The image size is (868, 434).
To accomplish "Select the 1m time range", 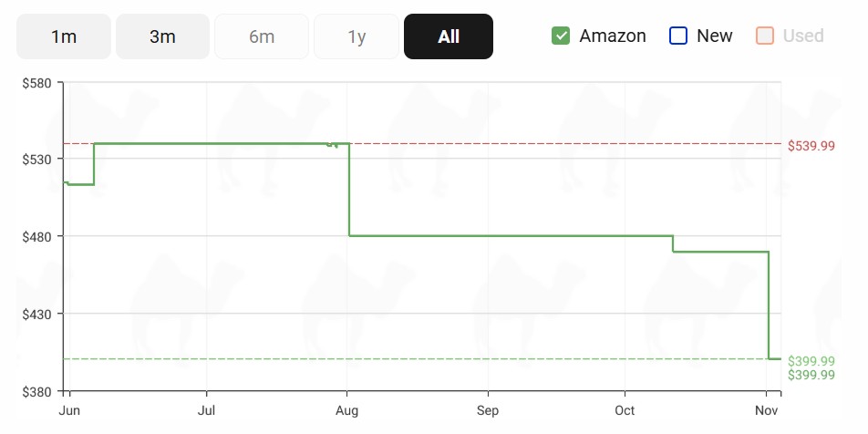I will point(64,36).
